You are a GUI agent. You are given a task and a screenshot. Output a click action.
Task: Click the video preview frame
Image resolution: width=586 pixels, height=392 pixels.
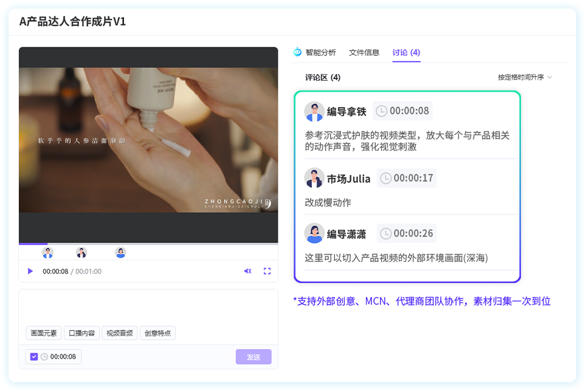pyautogui.click(x=148, y=145)
